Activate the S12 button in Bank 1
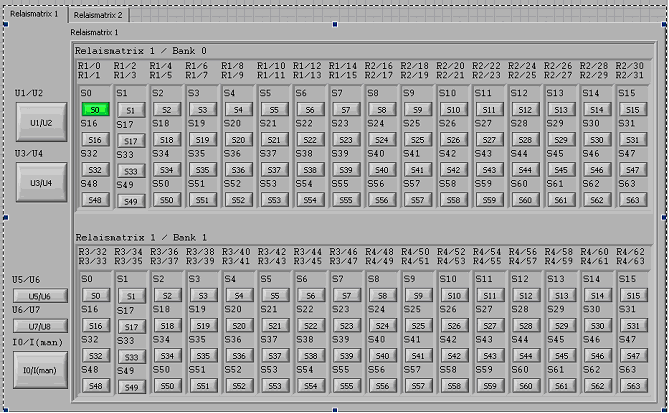669x413 pixels. (526, 296)
